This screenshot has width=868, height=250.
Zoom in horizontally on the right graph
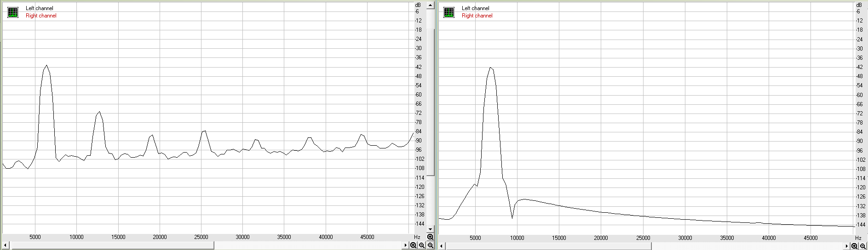click(x=855, y=246)
